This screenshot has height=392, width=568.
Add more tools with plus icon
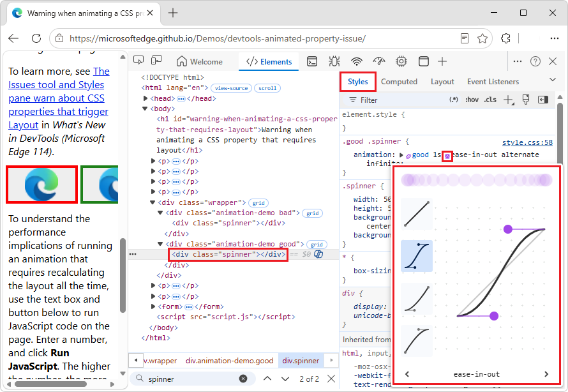[x=442, y=61]
